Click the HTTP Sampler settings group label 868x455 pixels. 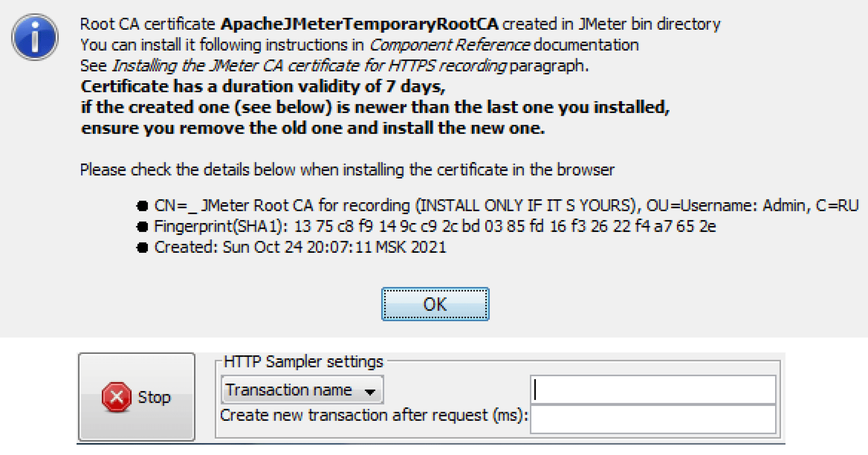pyautogui.click(x=303, y=362)
